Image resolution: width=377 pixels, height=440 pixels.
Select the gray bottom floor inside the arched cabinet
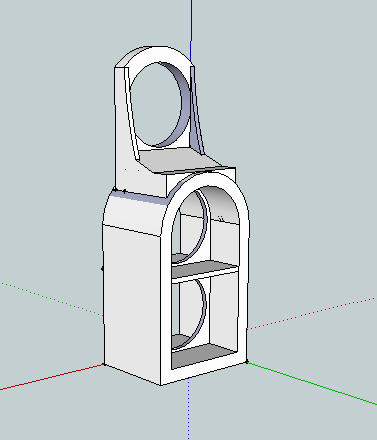[x=203, y=355]
